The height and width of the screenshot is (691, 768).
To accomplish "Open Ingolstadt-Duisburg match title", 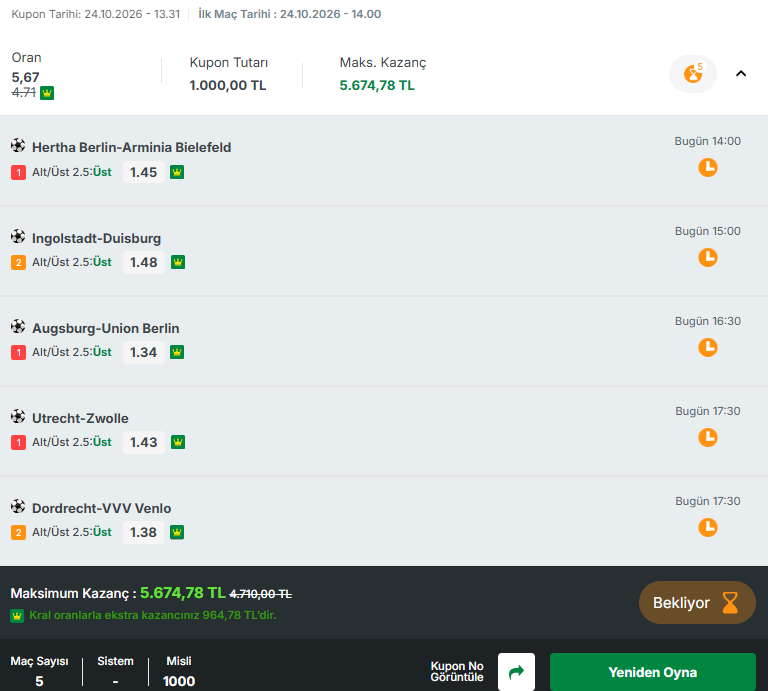I will 96,238.
